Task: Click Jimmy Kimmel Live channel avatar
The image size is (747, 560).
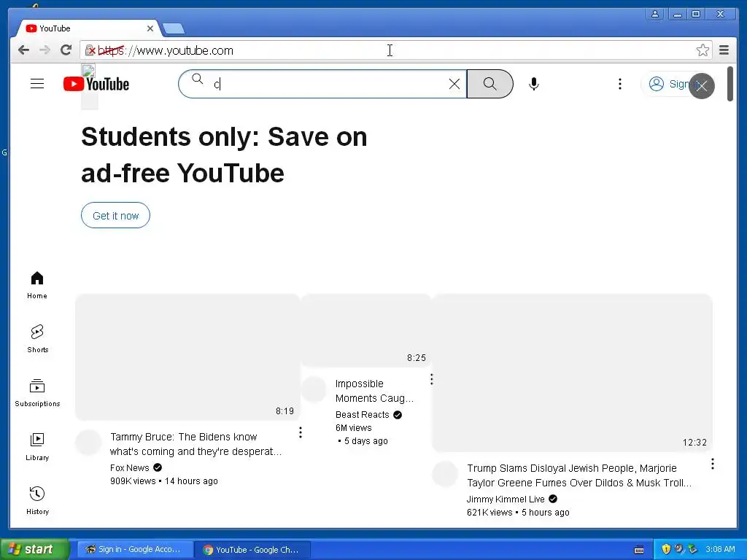Action: point(445,474)
